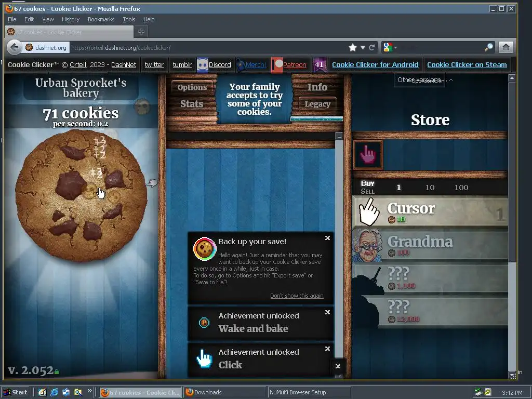
Task: Launch Internet Explorer quick launch icon
Action: (54, 392)
